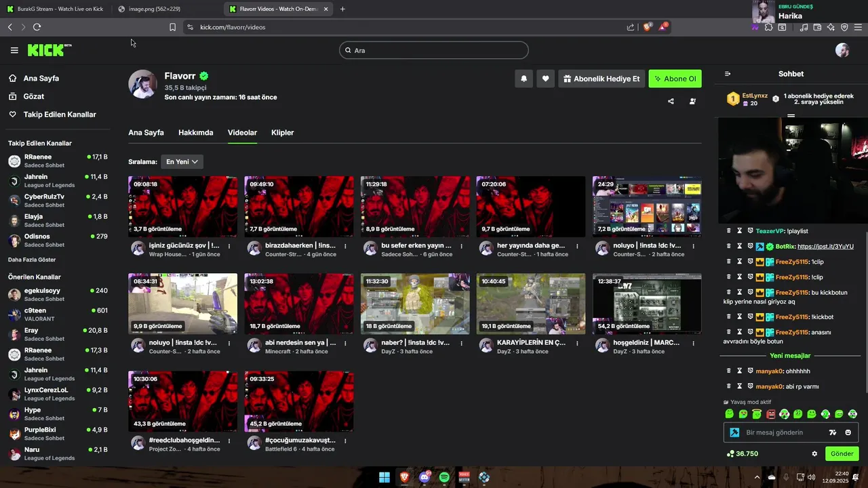
Task: Click the 36.750 channel points counter
Action: pos(743,454)
